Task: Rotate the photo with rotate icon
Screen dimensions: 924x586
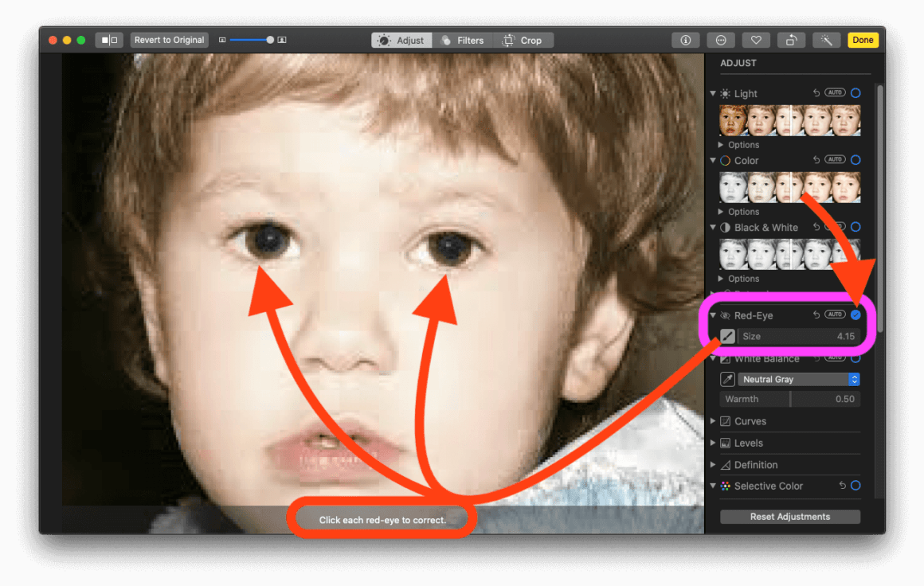Action: click(792, 40)
